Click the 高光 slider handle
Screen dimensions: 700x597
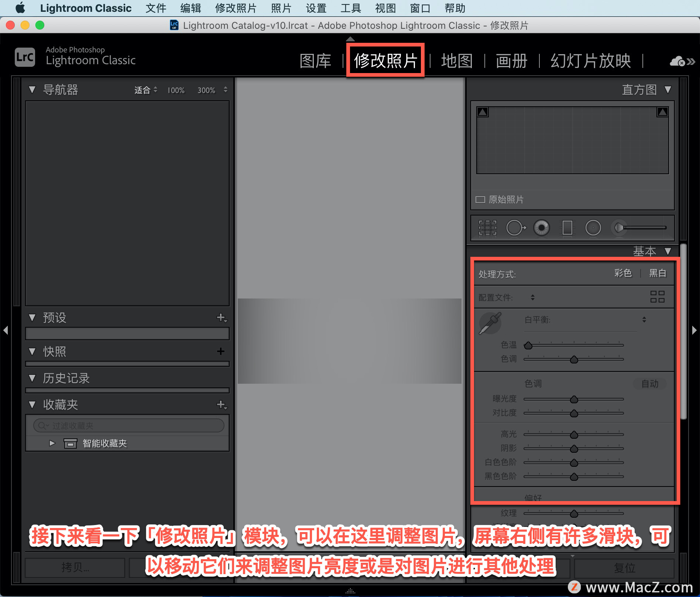pyautogui.click(x=574, y=435)
